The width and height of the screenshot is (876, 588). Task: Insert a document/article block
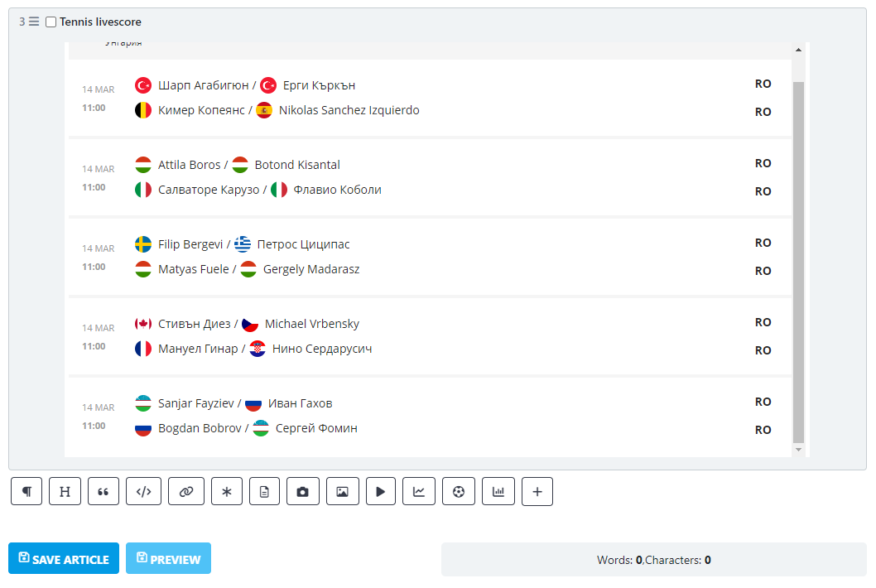click(264, 491)
